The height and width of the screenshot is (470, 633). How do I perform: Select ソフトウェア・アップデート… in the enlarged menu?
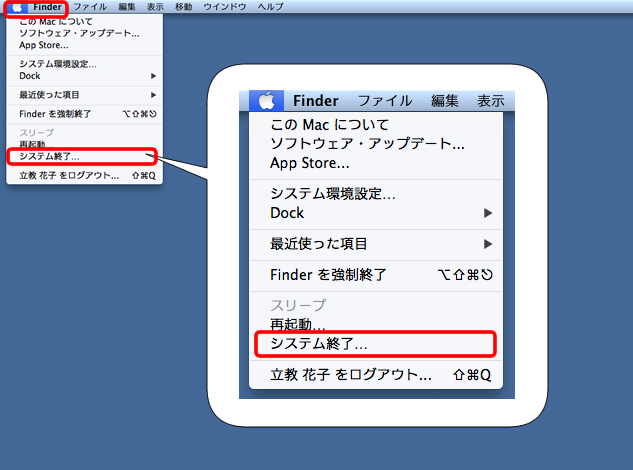[376, 144]
